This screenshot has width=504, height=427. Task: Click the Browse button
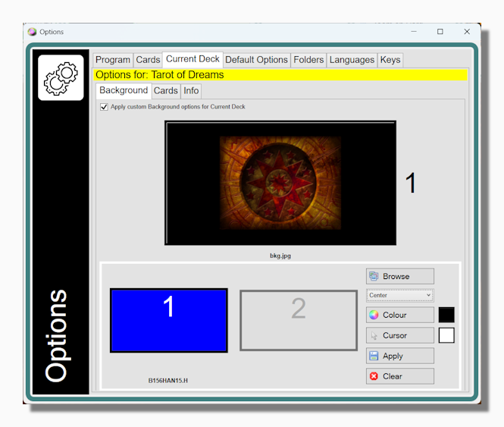(400, 276)
